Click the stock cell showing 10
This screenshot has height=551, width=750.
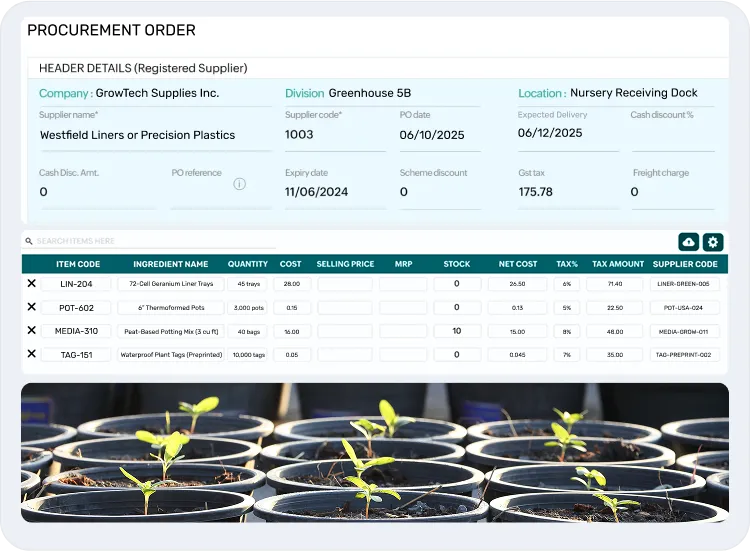coord(457,331)
